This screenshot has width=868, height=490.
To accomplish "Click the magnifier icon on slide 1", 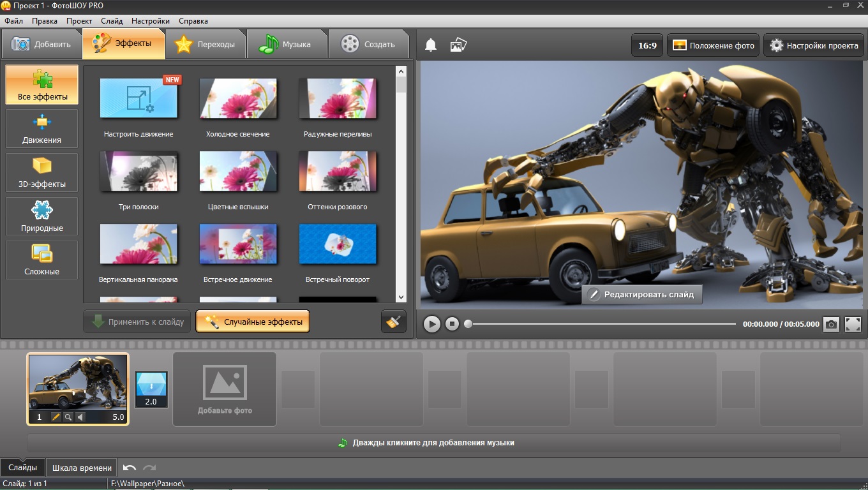I will click(x=68, y=417).
